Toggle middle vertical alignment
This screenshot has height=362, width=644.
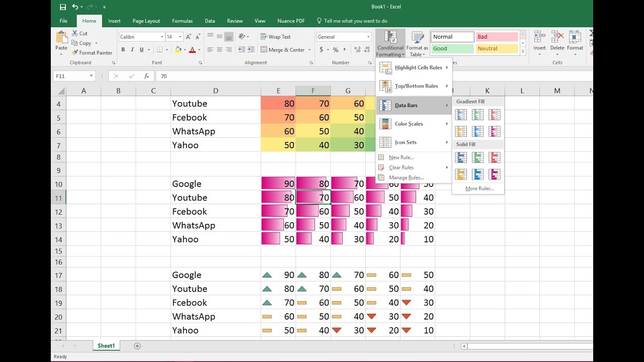pyautogui.click(x=220, y=37)
